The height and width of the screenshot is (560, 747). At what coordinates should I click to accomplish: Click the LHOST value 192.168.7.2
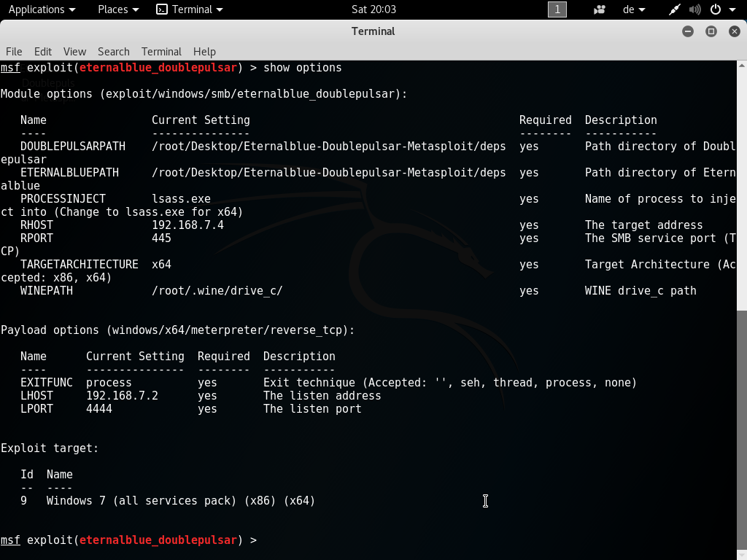122,396
